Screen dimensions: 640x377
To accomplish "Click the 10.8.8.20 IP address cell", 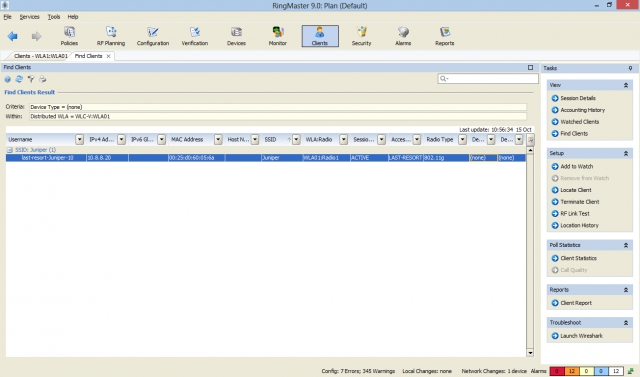I will coord(107,157).
